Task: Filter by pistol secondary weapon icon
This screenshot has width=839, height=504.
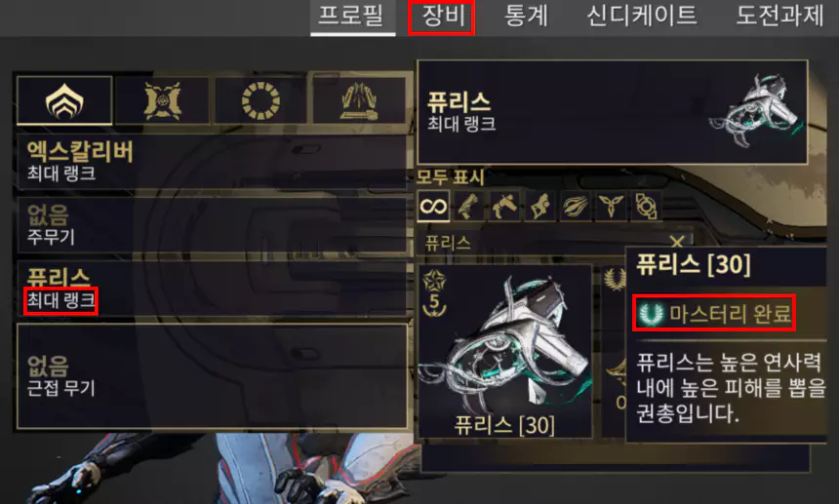Action: [503, 206]
